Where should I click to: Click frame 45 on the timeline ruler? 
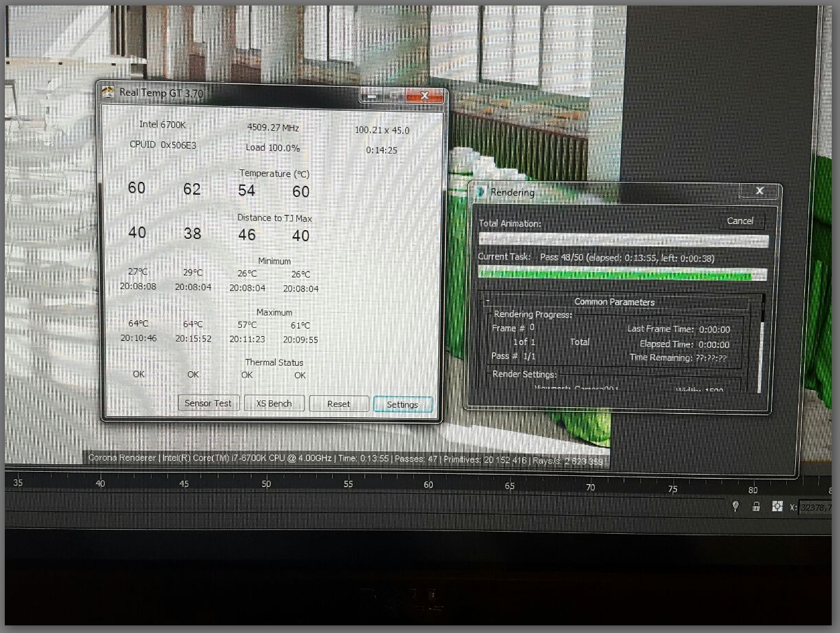click(184, 484)
